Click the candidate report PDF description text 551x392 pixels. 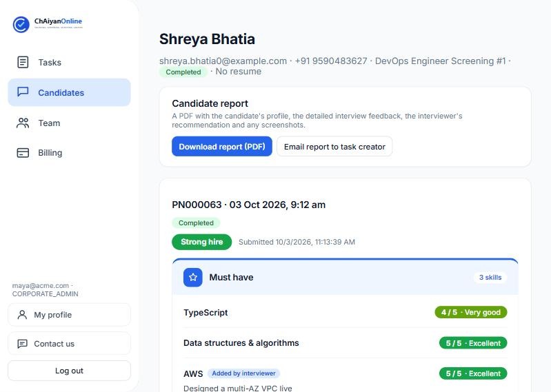pyautogui.click(x=317, y=121)
